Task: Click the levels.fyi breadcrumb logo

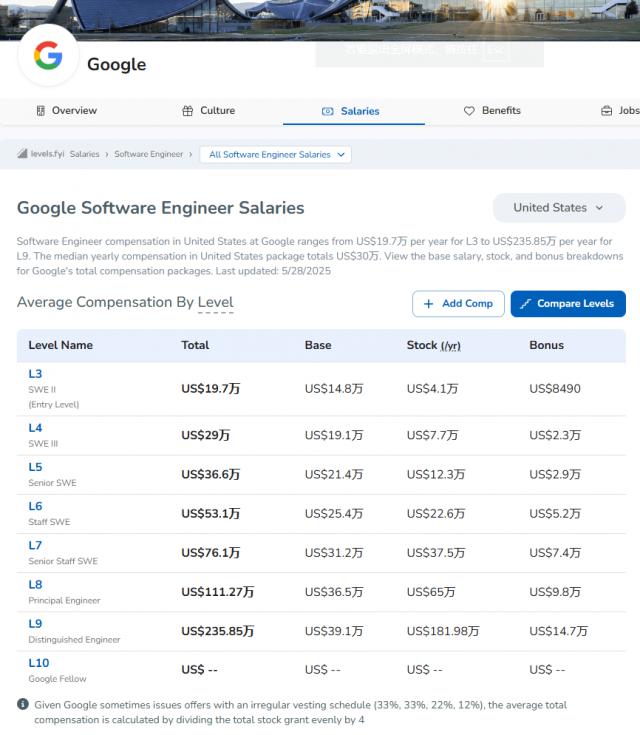Action: [40, 154]
